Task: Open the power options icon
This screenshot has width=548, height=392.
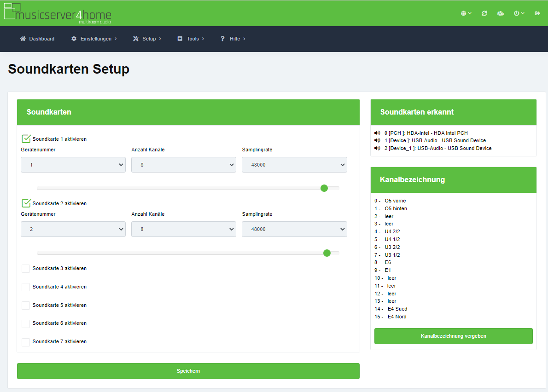Action: pyautogui.click(x=519, y=13)
